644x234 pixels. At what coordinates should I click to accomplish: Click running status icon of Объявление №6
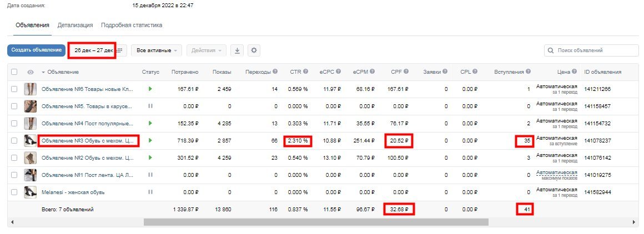[150, 89]
